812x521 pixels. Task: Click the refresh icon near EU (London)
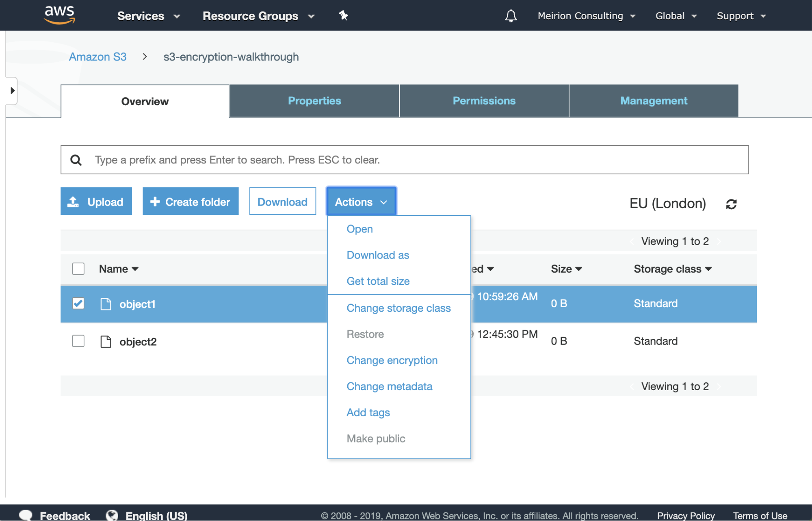pos(731,204)
